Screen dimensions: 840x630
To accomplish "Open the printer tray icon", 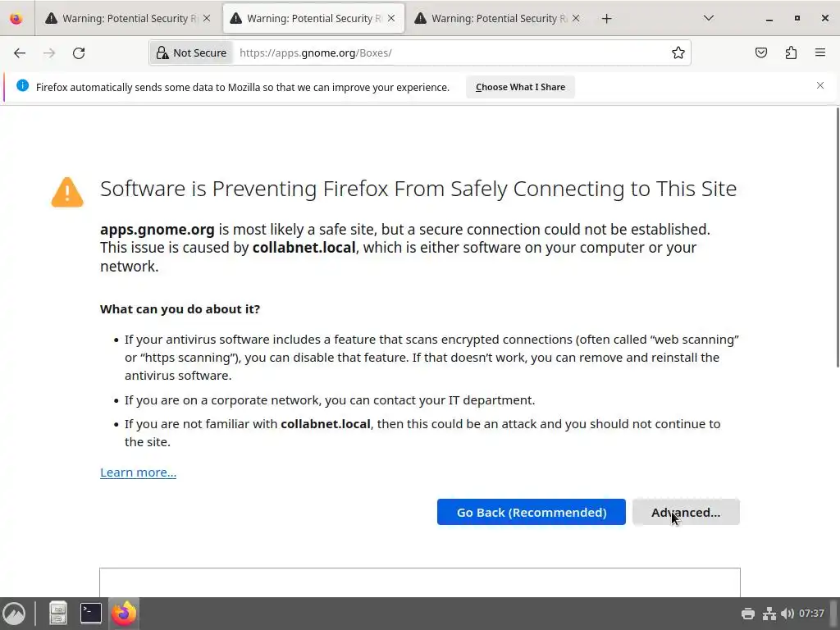I will pos(748,614).
